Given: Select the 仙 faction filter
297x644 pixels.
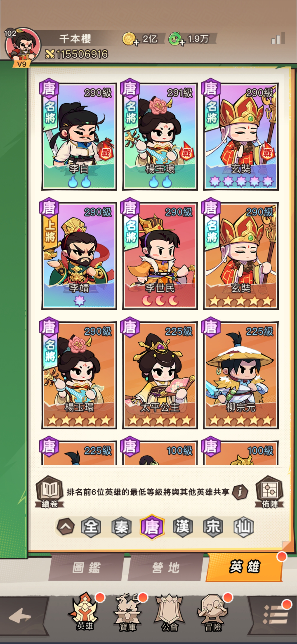Looking at the screenshot, I should [x=244, y=527].
